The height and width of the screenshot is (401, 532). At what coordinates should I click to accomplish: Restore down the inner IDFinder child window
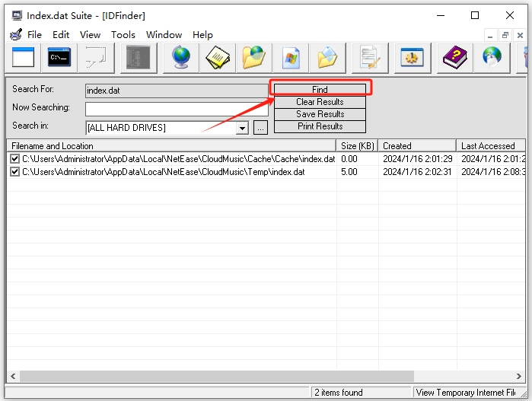tap(505, 35)
